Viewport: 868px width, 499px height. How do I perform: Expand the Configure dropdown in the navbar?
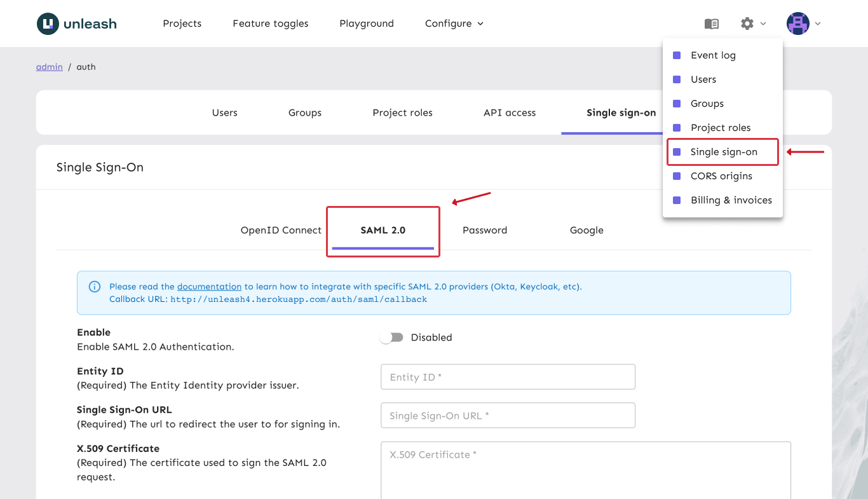click(454, 24)
